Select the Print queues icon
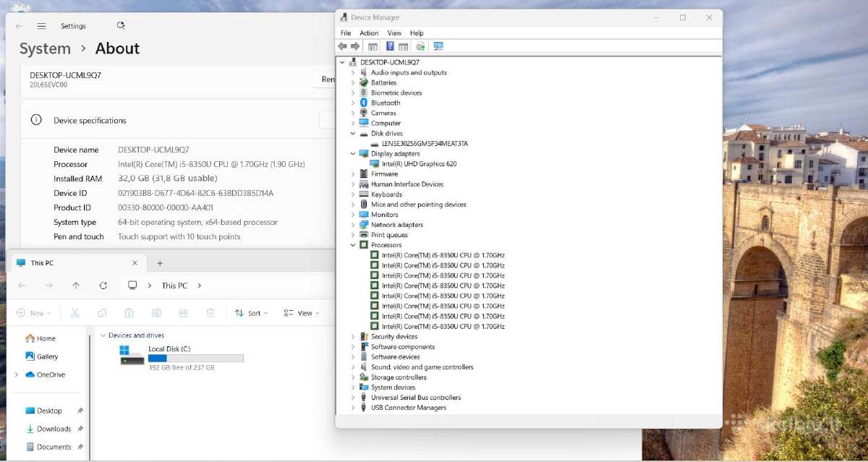 364,235
